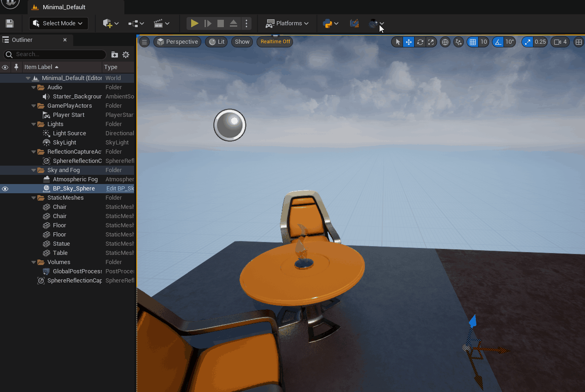Open the Lit view mode menu
Viewport: 585px width, 392px height.
[216, 42]
